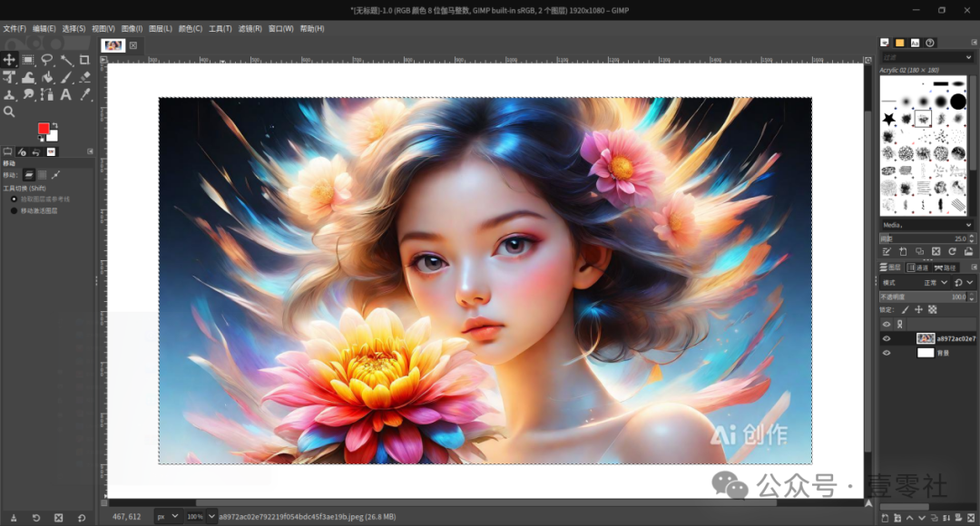Select the Eraser tool
This screenshot has height=526, width=980.
click(x=84, y=77)
